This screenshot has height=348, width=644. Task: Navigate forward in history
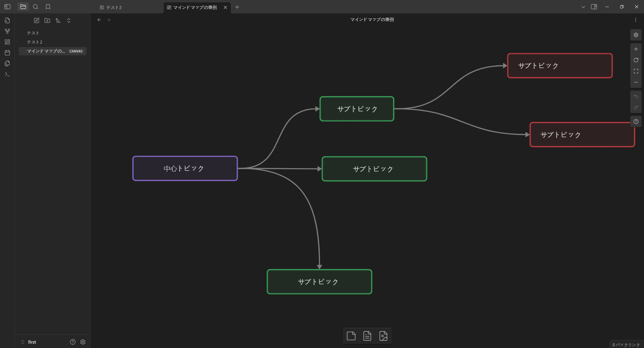click(x=109, y=20)
